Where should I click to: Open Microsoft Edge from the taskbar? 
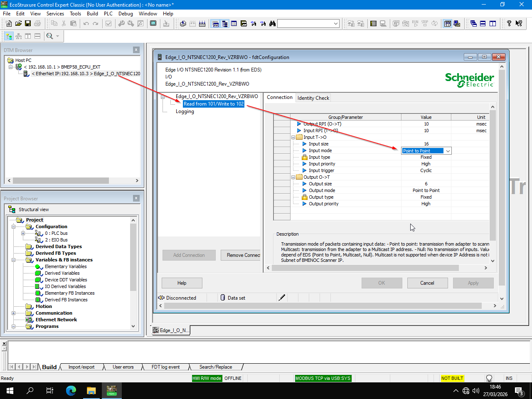coord(71,390)
